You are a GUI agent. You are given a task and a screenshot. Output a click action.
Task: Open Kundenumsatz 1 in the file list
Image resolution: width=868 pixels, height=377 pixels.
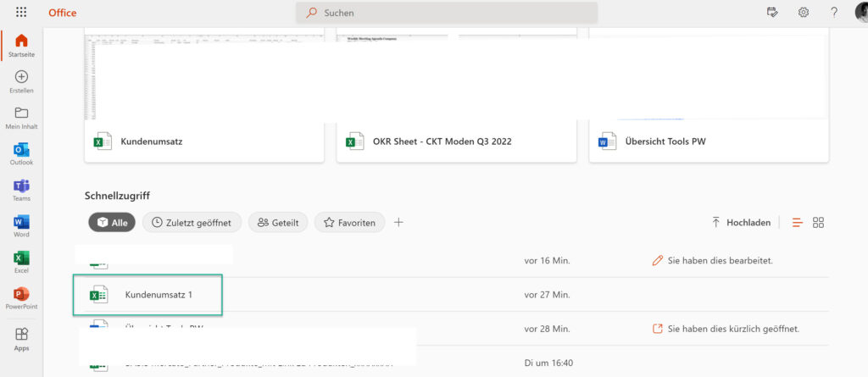159,295
